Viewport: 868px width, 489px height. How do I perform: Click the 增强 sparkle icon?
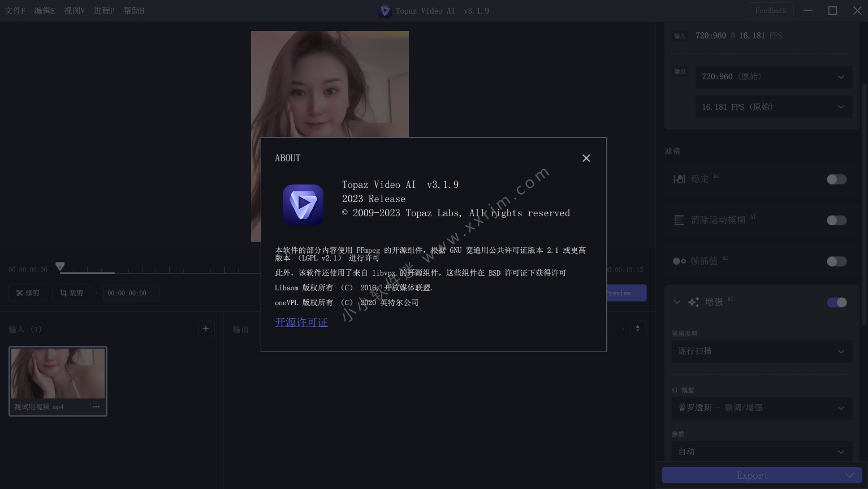pos(693,302)
